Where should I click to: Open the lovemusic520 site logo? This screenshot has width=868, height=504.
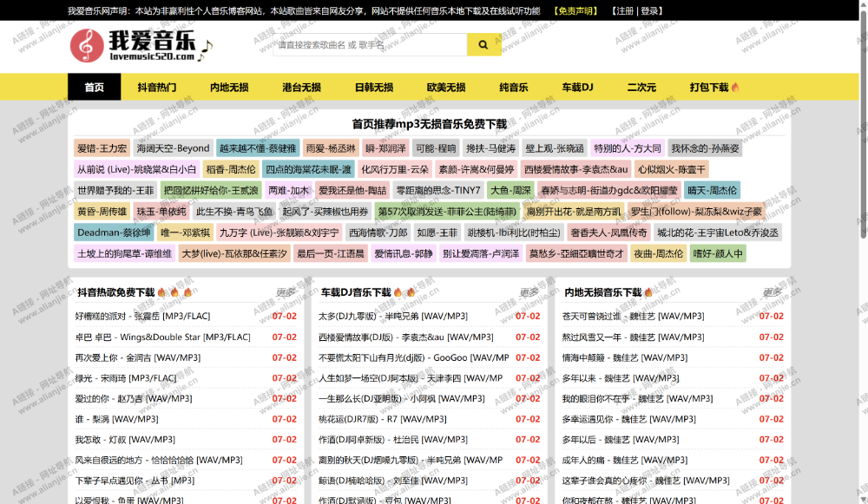(141, 45)
